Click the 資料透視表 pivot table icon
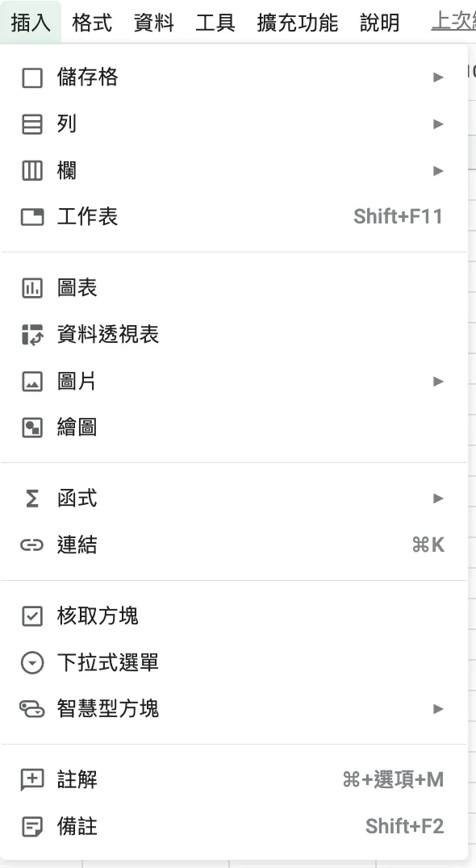476x868 pixels. (31, 334)
